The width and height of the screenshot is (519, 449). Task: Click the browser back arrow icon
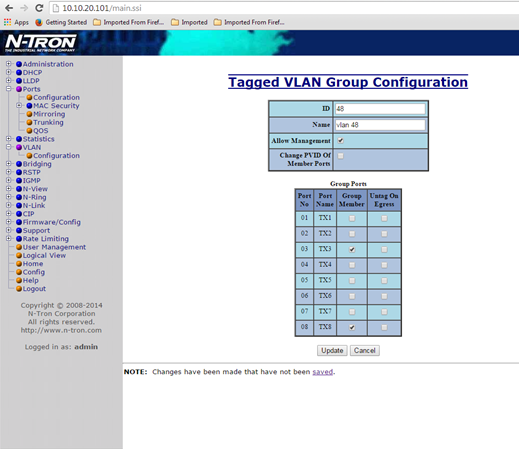(x=9, y=8)
